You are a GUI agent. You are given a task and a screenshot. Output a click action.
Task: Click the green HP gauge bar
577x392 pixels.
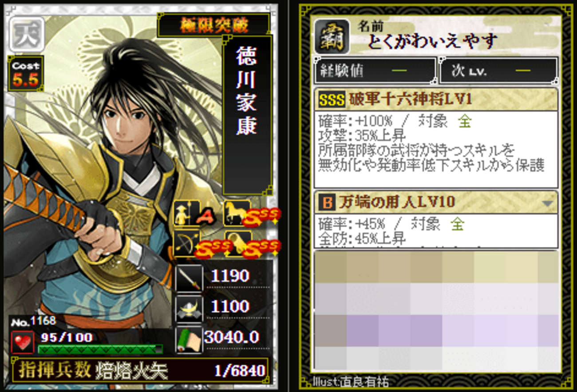pyautogui.click(x=100, y=349)
